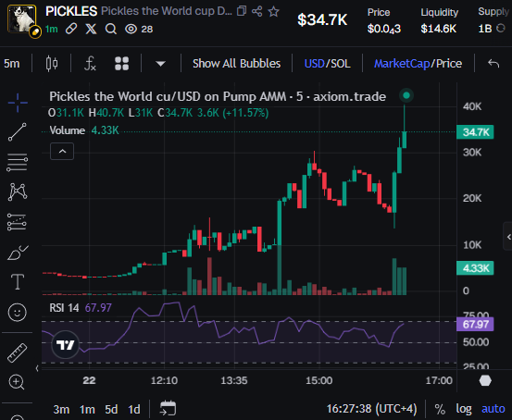Image resolution: width=512 pixels, height=420 pixels.
Task: Select the 1m date range at bottom
Action: 87,409
